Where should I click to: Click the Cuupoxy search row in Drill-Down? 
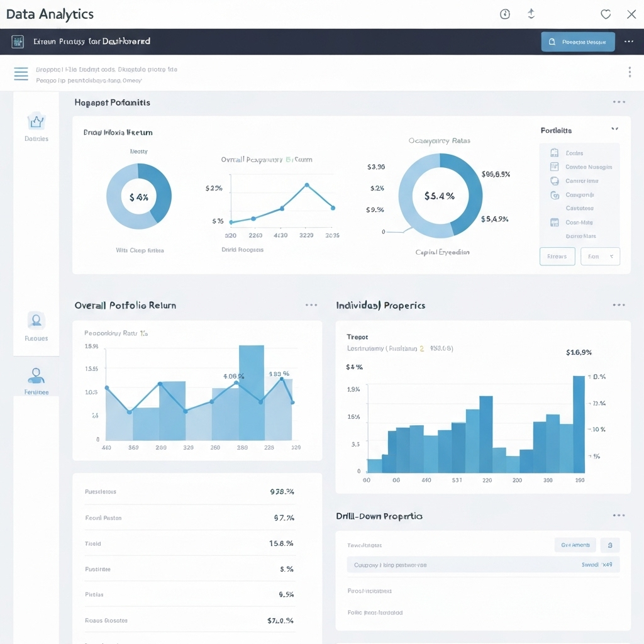coord(483,565)
